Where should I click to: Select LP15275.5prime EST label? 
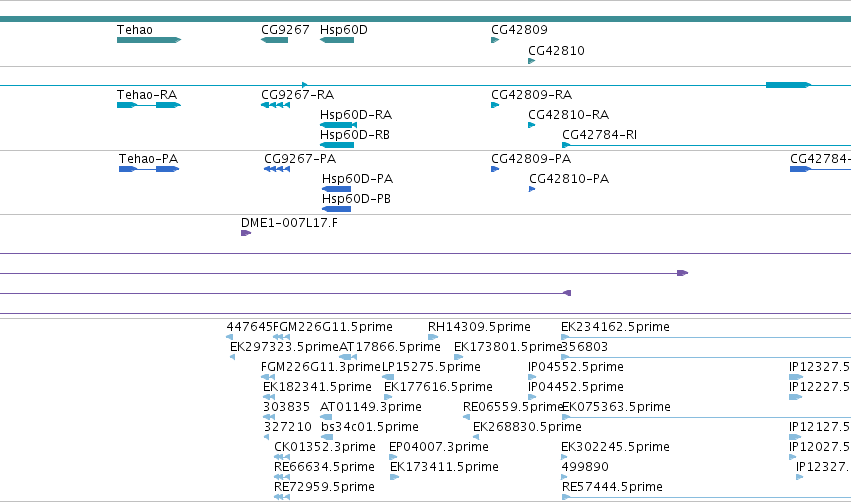coord(431,367)
